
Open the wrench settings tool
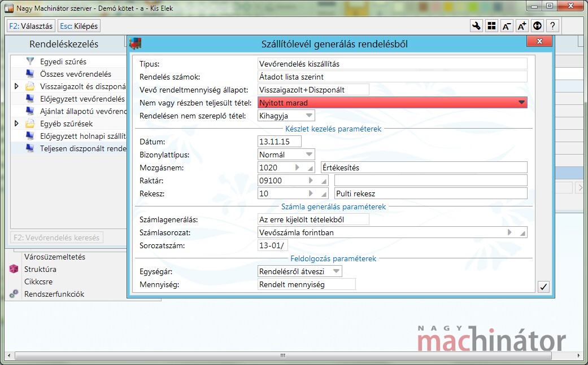476,26
